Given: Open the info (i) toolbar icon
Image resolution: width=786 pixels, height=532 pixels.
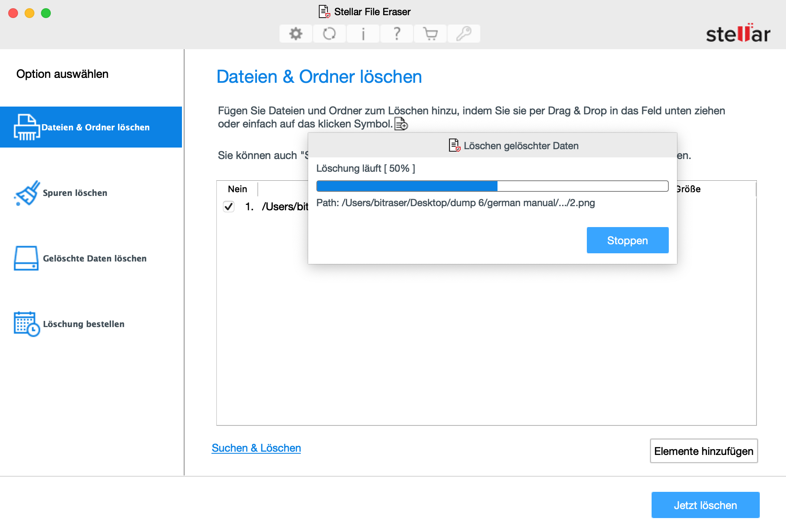Looking at the screenshot, I should pyautogui.click(x=363, y=34).
